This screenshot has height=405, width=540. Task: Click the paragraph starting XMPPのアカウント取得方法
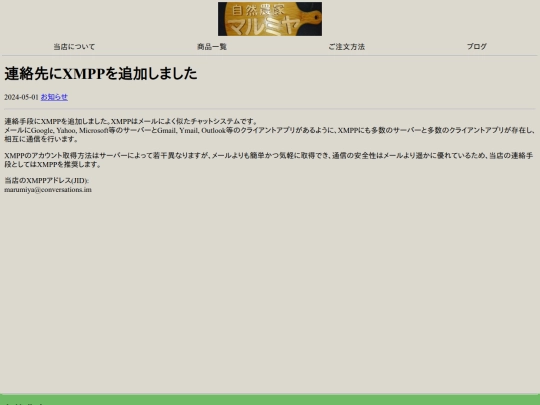pos(269,160)
